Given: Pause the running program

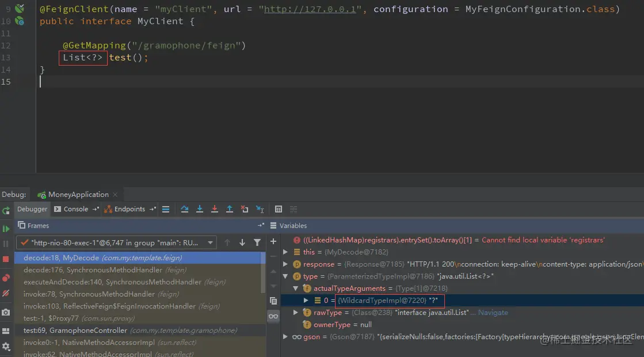Looking at the screenshot, I should pos(6,244).
